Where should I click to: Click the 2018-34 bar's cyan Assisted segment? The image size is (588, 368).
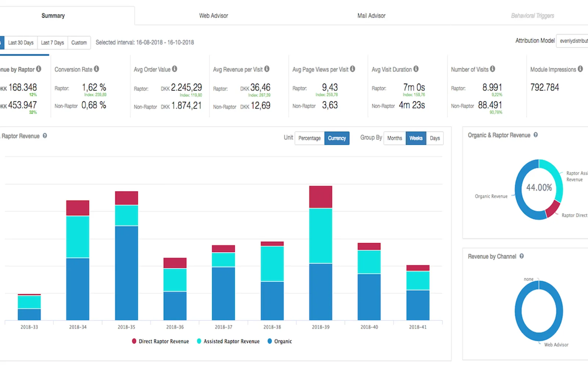[x=78, y=237]
